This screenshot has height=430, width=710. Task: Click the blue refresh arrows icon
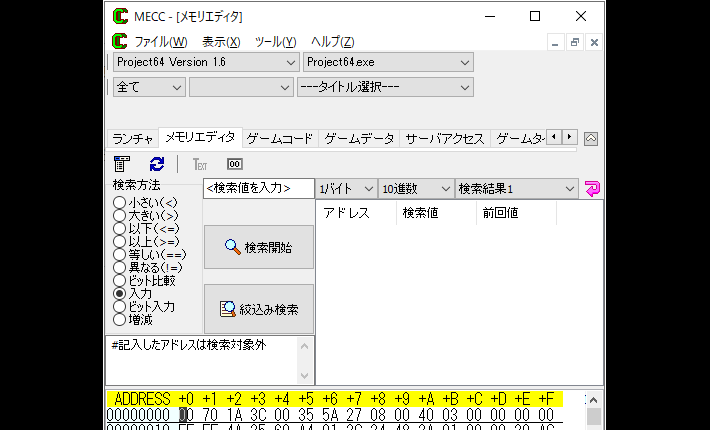pyautogui.click(x=156, y=164)
